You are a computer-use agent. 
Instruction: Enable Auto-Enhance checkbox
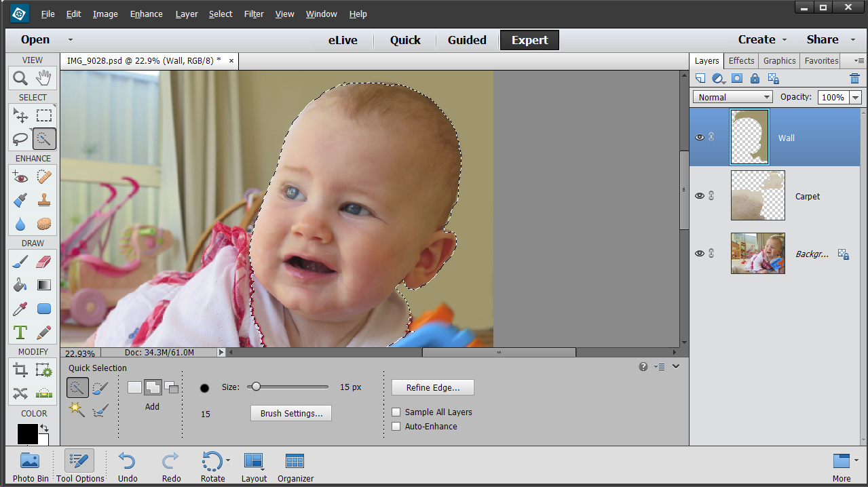pyautogui.click(x=396, y=426)
